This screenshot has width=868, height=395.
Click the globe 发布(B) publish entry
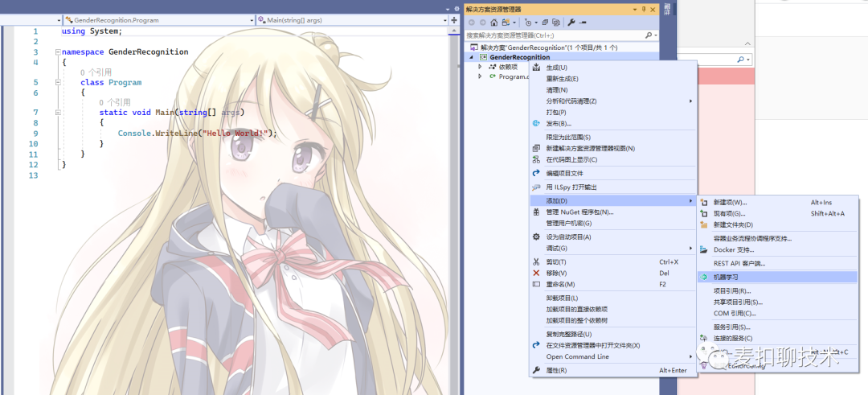tap(612, 124)
